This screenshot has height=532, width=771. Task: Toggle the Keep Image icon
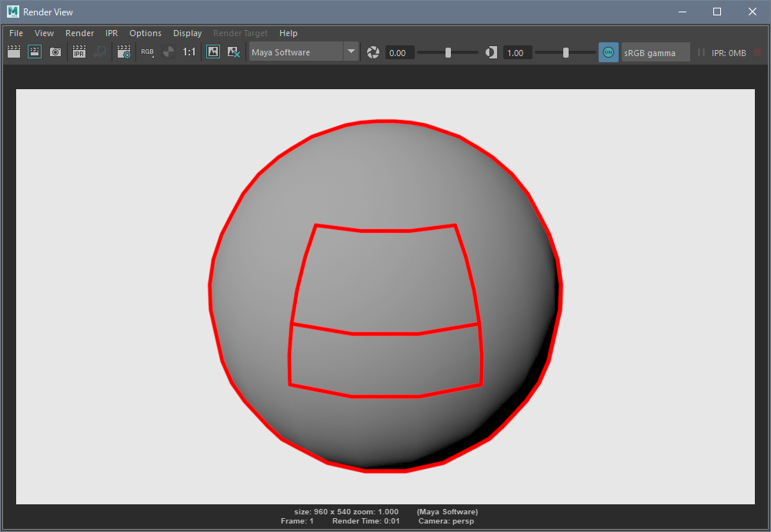click(213, 52)
